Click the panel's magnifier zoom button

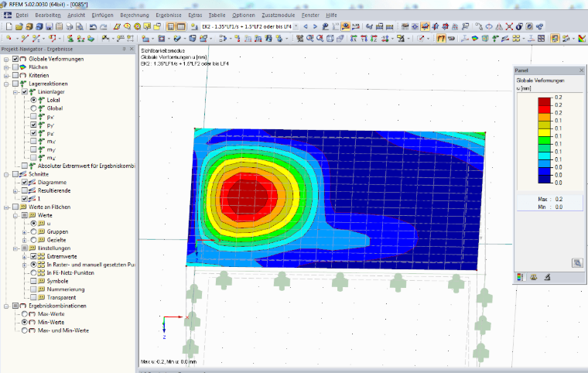click(577, 263)
